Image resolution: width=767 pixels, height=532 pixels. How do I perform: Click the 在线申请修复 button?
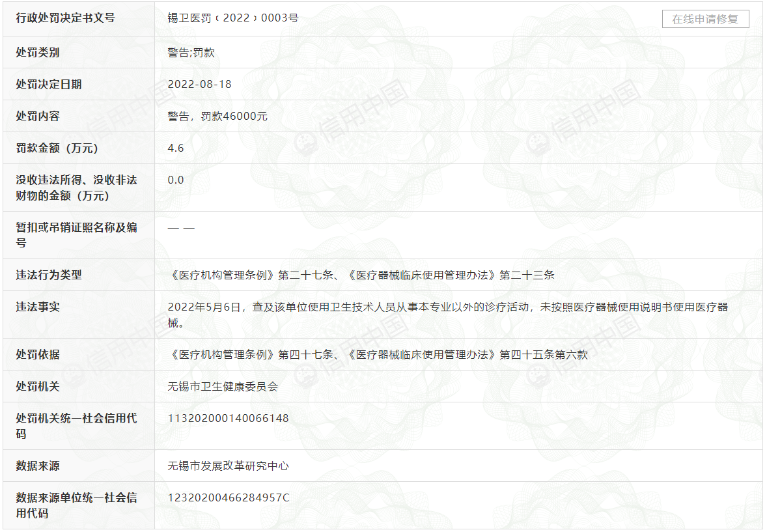tap(705, 19)
